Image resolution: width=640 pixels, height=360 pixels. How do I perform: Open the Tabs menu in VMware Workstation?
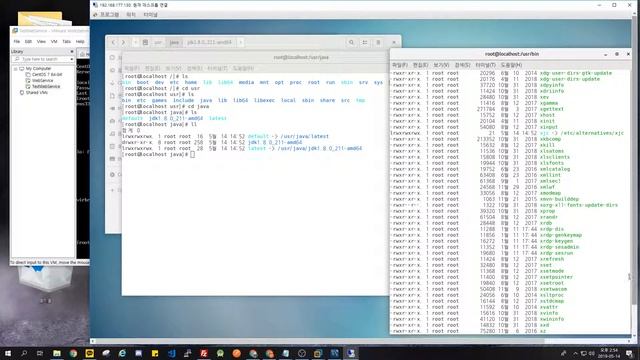(x=67, y=42)
